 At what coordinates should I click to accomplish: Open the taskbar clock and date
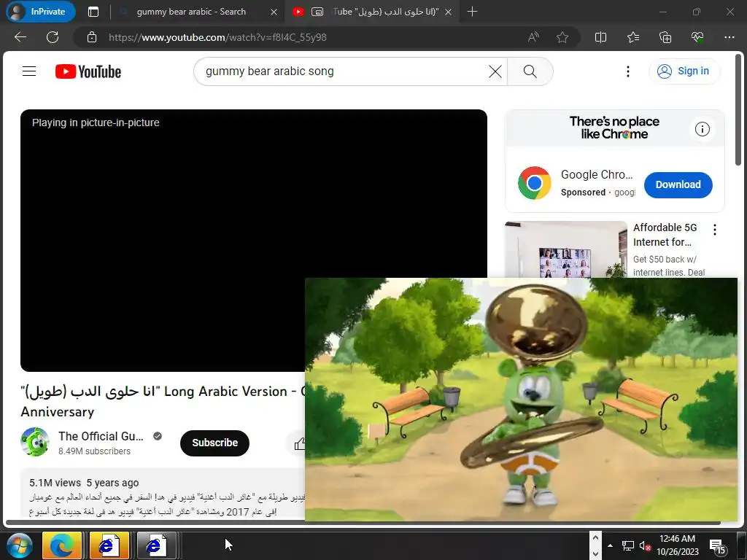tap(678, 545)
